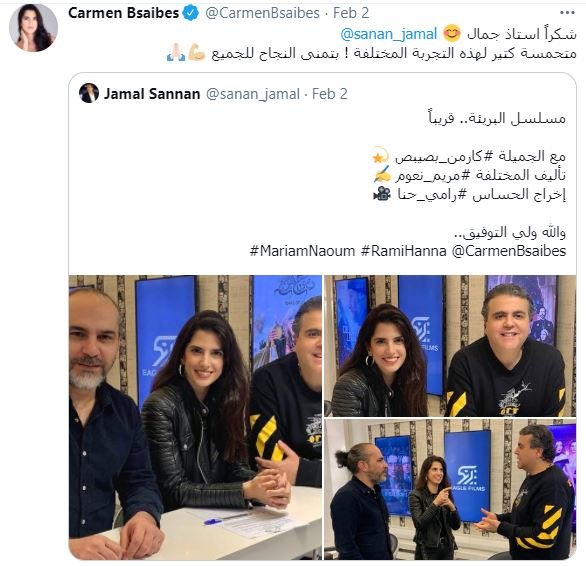Click the Carmen Bsaibes display name

coord(124,13)
